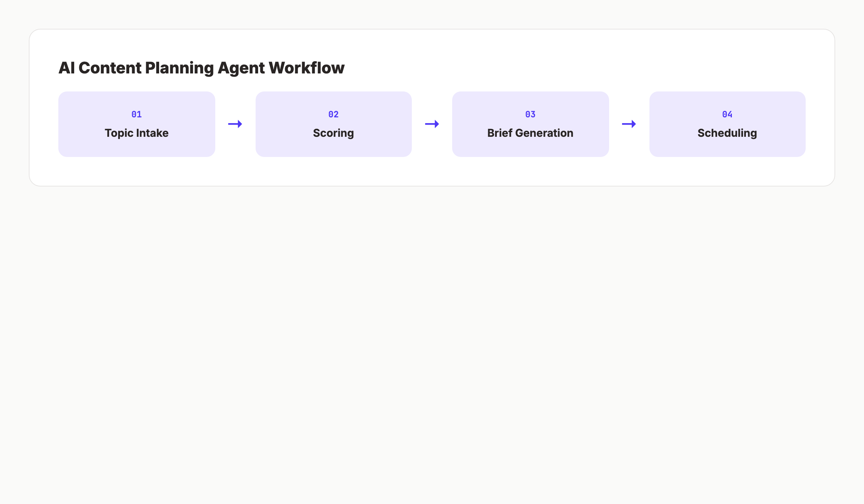864x504 pixels.
Task: Click the step number 04 label
Action: (728, 114)
